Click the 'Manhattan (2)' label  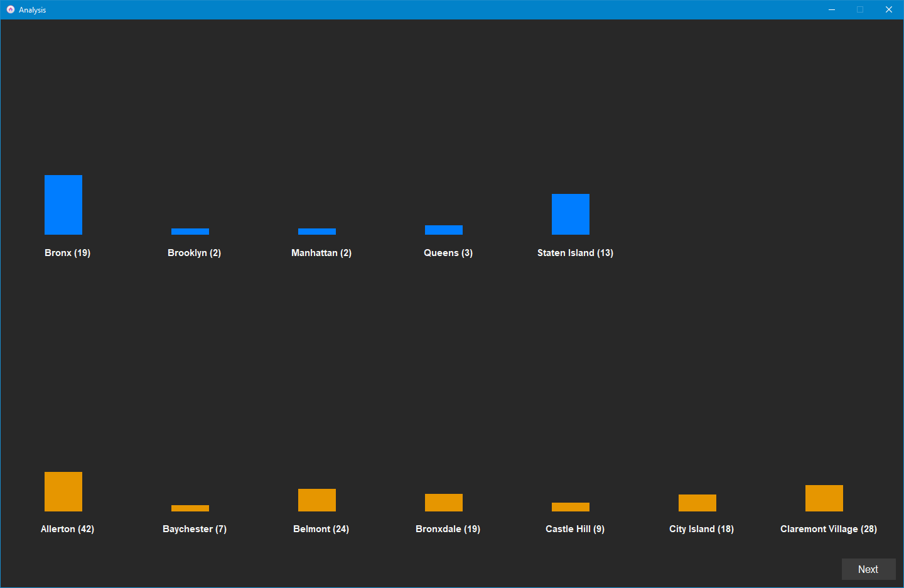(x=321, y=253)
